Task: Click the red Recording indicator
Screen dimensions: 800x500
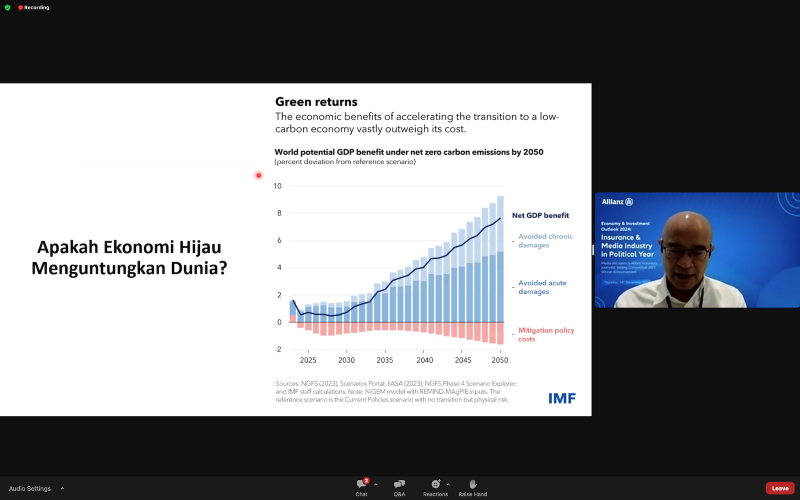Action: [34, 8]
